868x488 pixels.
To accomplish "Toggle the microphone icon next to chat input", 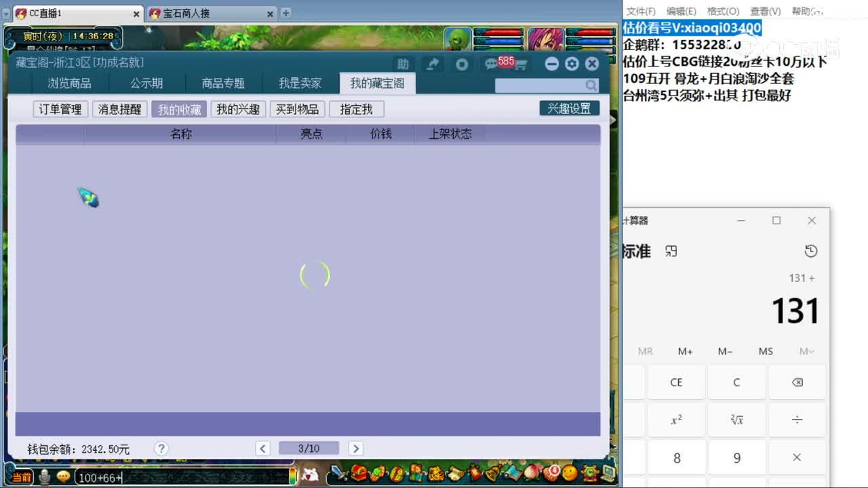I will 43,476.
